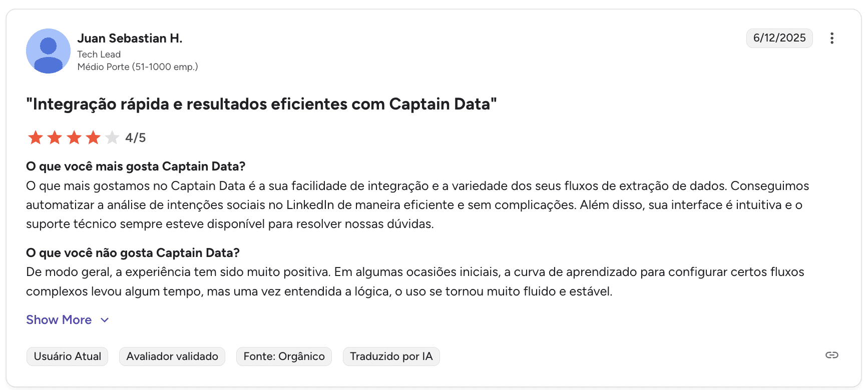
Task: Click the second rating star
Action: pos(55,137)
